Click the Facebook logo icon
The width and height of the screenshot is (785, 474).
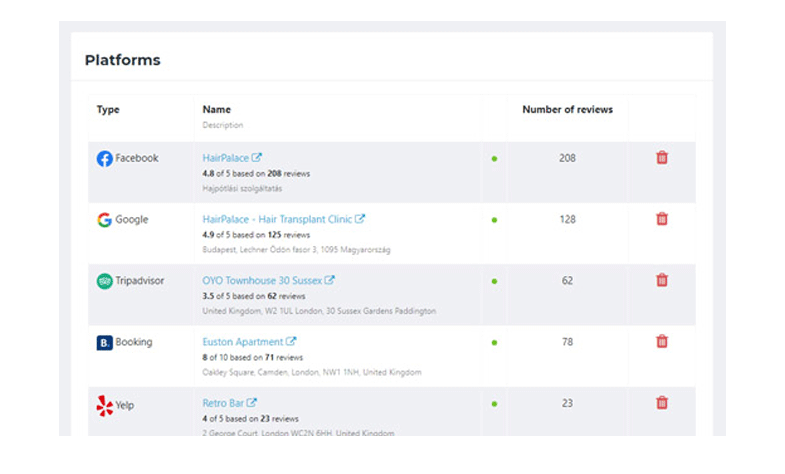tap(104, 158)
